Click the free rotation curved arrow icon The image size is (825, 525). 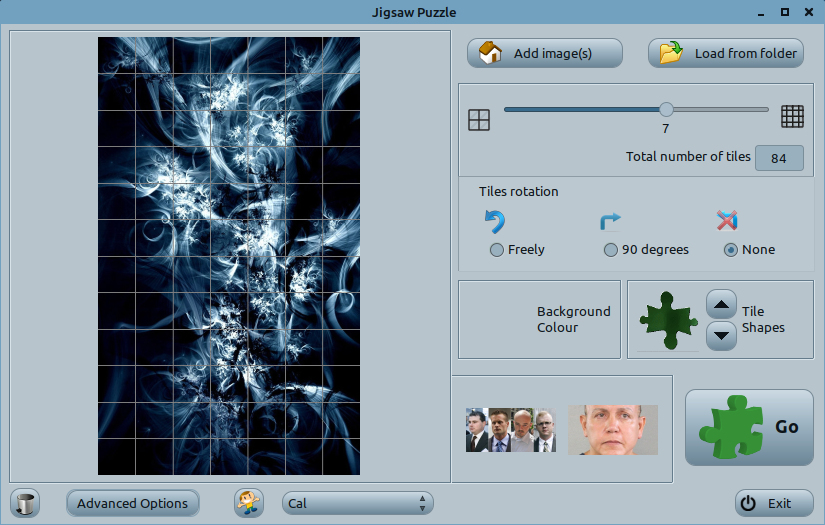point(495,221)
